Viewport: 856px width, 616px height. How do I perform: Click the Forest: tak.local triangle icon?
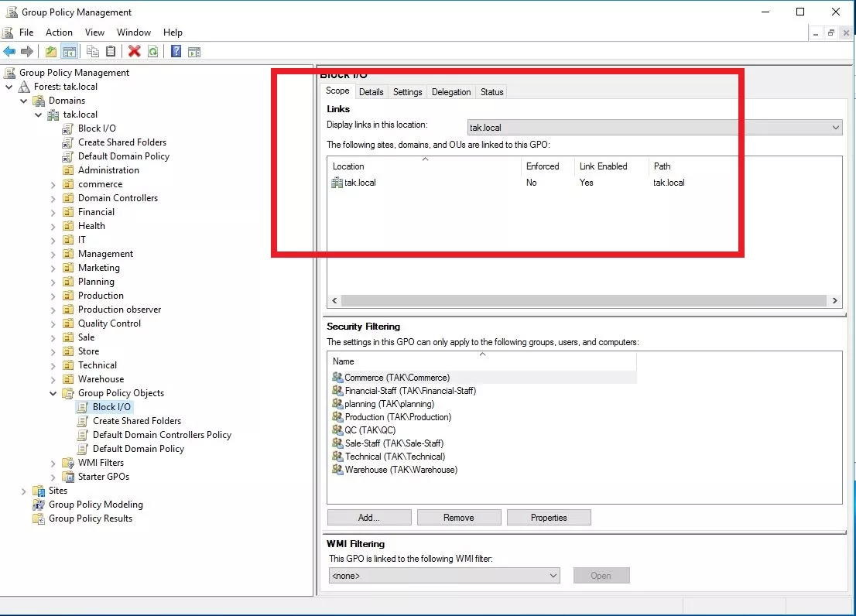pos(24,87)
